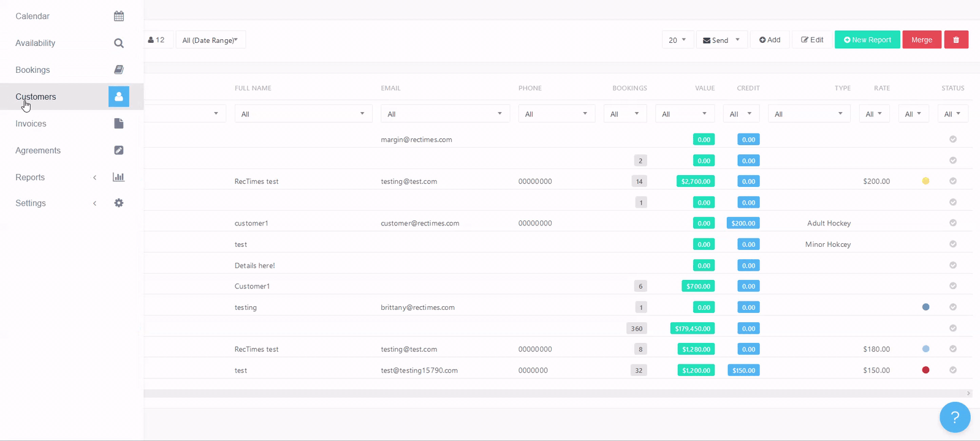Expand the Full Name filter dropdown

coord(303,114)
